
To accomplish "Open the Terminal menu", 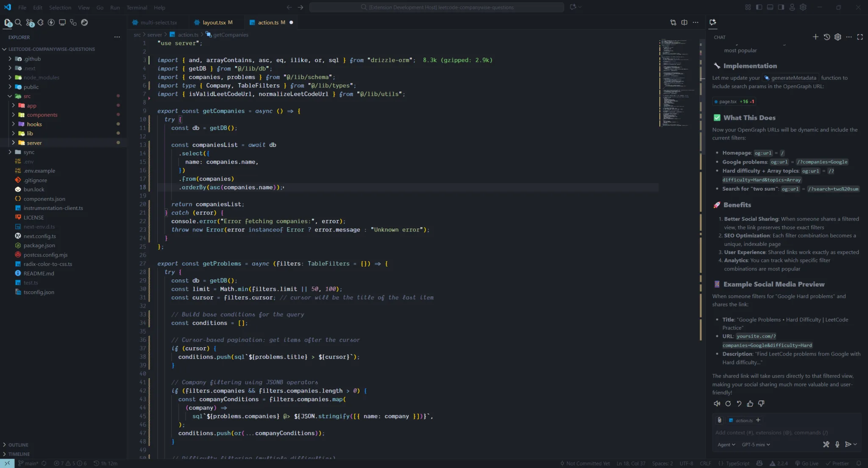I will tap(136, 7).
